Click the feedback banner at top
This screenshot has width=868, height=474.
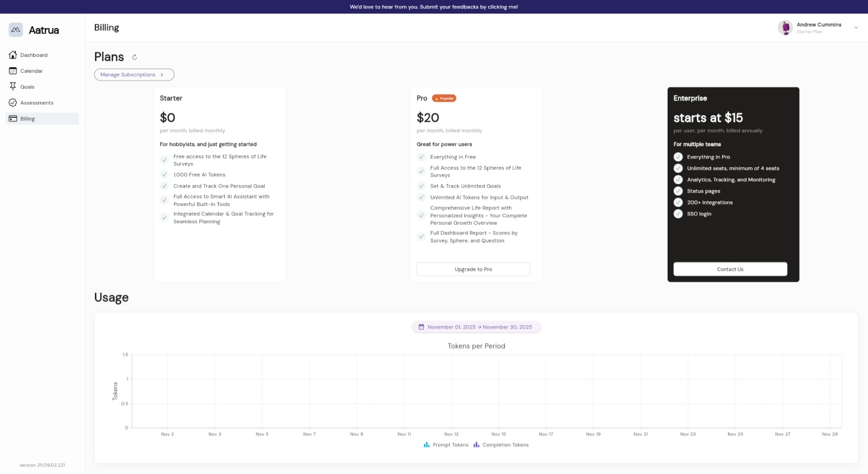434,7
